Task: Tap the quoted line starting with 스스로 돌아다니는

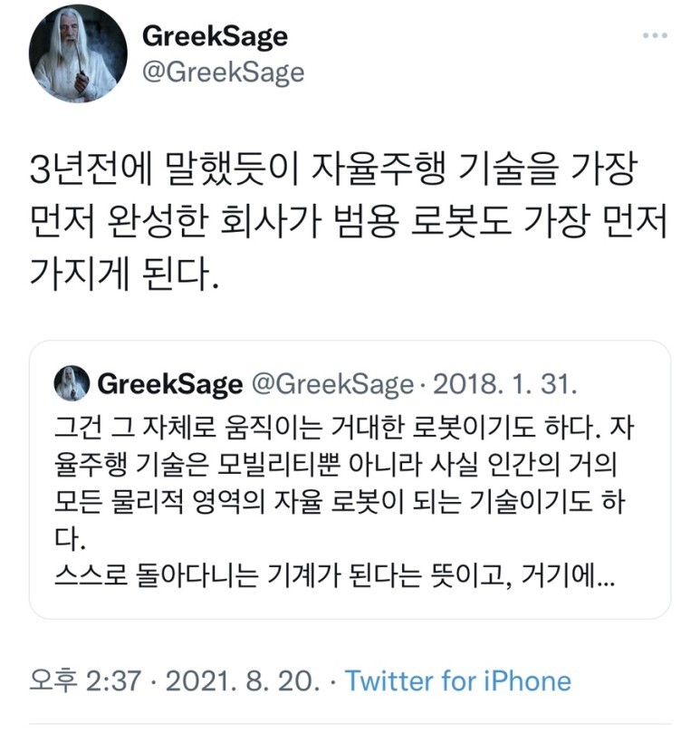Action: coord(334,575)
